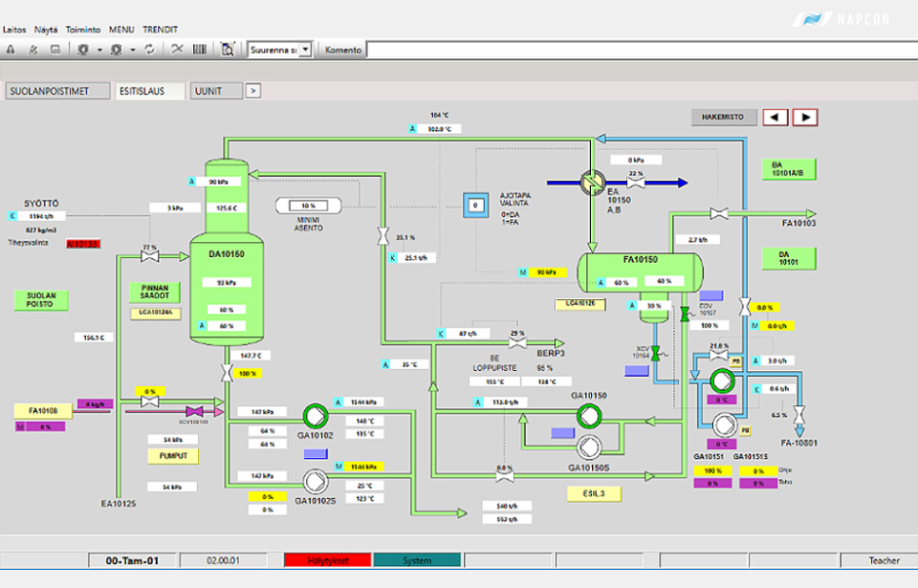918x588 pixels.
Task: Click the HAKEMISTO button
Action: coord(723,117)
